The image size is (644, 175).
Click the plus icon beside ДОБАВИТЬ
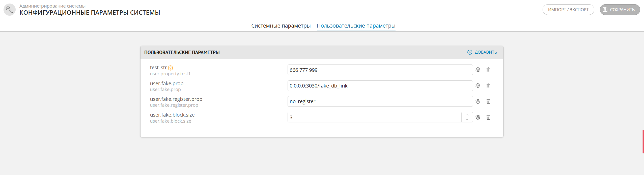tap(470, 52)
